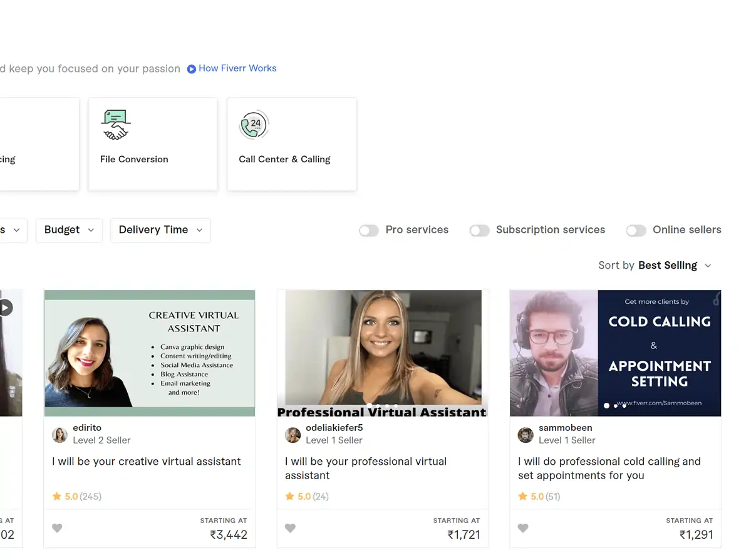Click the (24) review count
The height and width of the screenshot is (560, 751).
321,497
